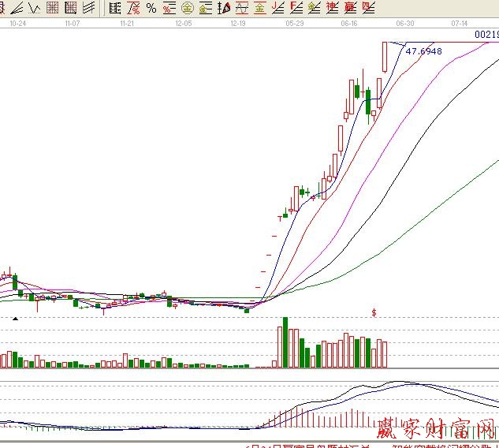Click the tallest green volume bar
The width and height of the screenshot is (499, 448).
tap(285, 342)
